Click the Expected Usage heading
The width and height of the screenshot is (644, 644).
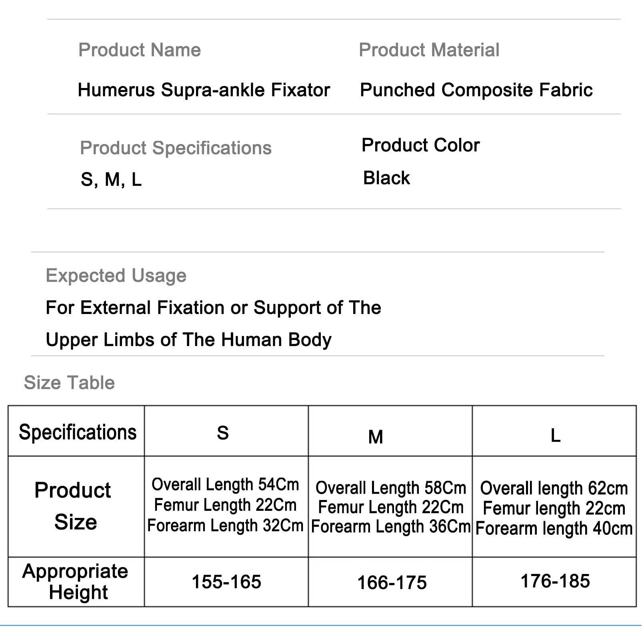[x=116, y=276]
